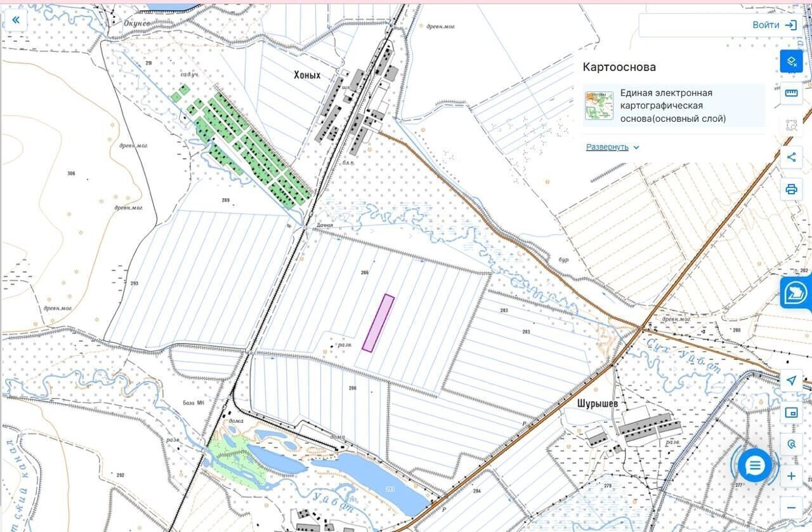Open the round blue chat support button
The width and height of the screenshot is (812, 532).
754,465
